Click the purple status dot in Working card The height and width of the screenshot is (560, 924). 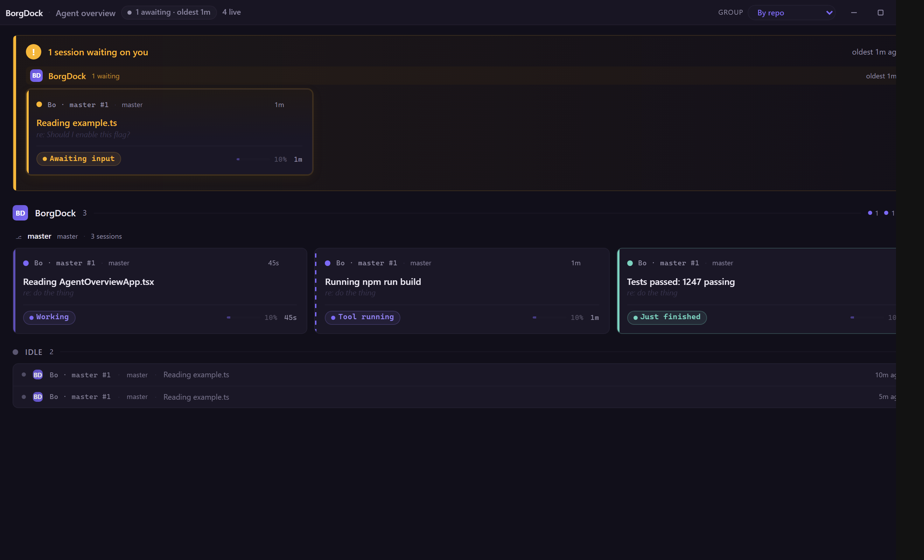click(26, 263)
